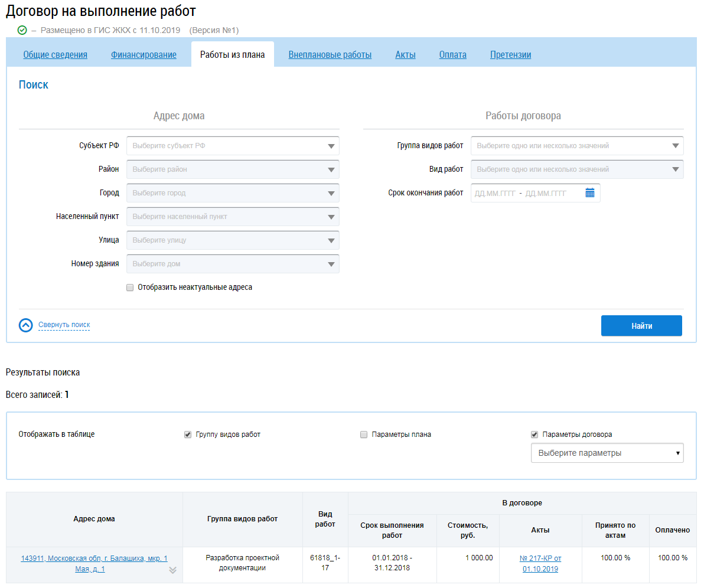
Task: Open the 'Внеплановые работы' tab
Action: point(330,55)
